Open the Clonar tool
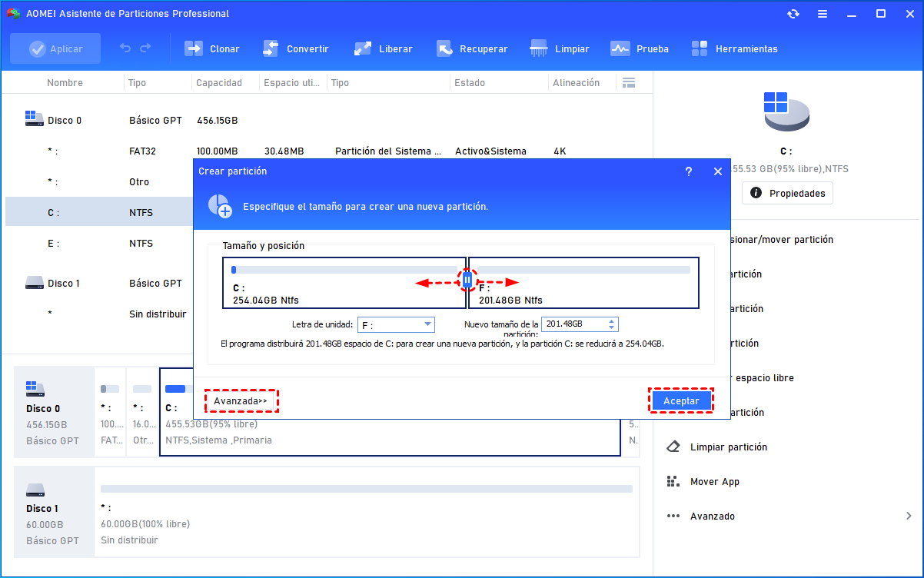Image resolution: width=924 pixels, height=578 pixels. coord(212,48)
